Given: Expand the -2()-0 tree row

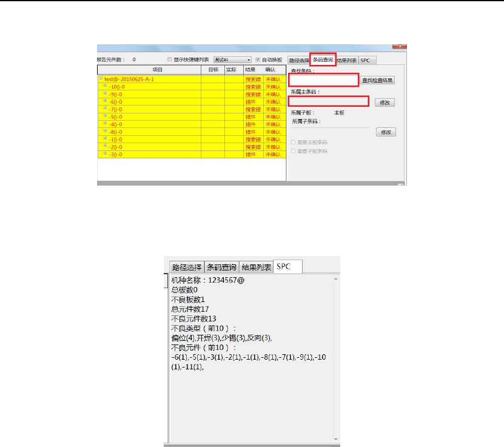Looking at the screenshot, I should pyautogui.click(x=105, y=146).
